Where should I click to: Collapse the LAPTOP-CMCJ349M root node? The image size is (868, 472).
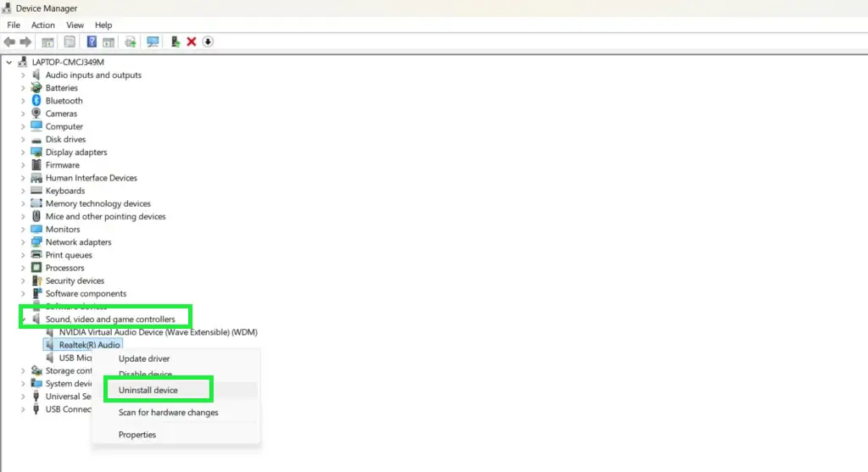8,62
